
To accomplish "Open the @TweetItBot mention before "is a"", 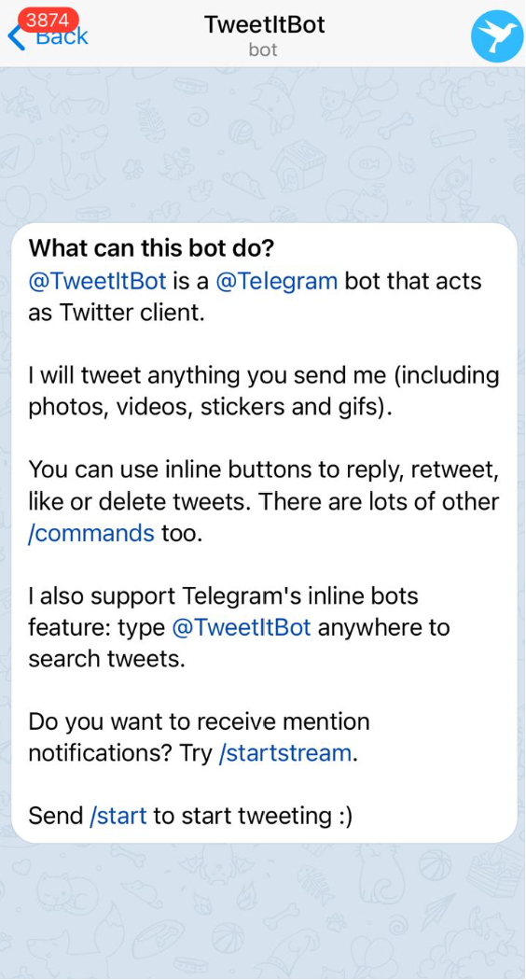I will pos(97,281).
